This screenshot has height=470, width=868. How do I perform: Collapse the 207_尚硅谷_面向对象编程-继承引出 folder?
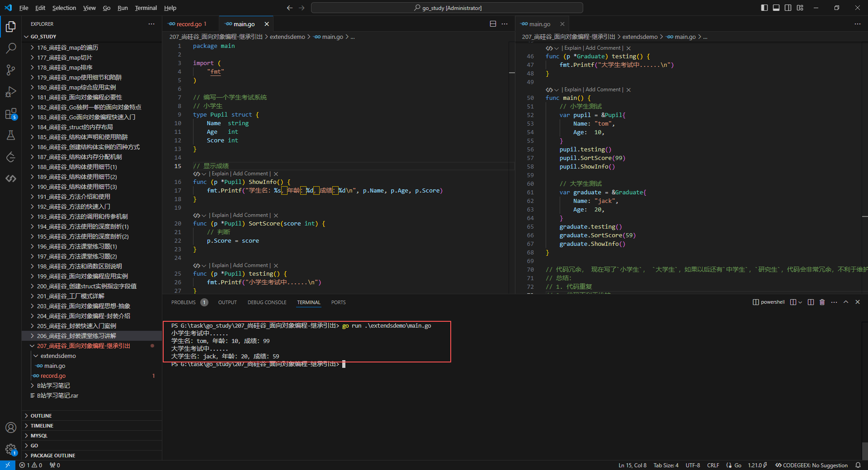tap(93, 346)
